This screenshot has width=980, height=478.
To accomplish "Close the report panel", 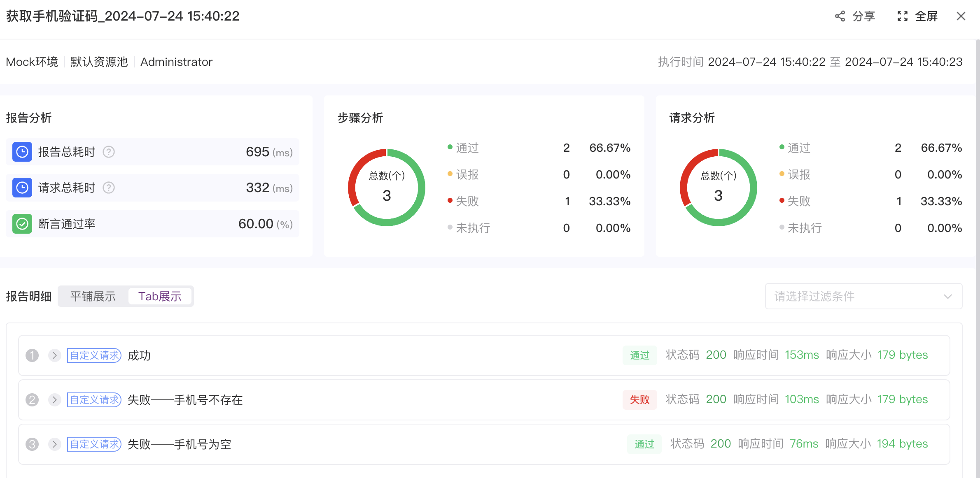I will pyautogui.click(x=961, y=16).
